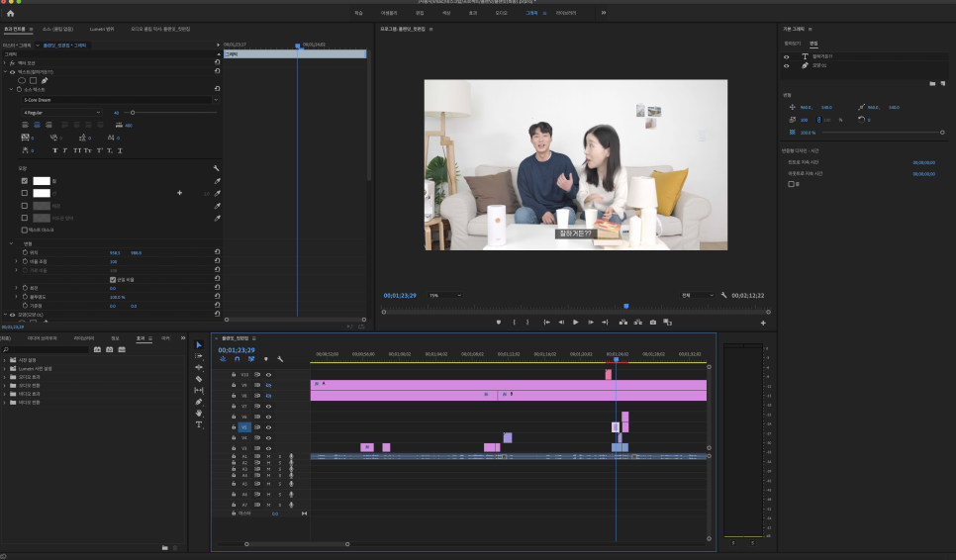956x560 pixels.
Task: Select the Hand tool
Action: [199, 414]
